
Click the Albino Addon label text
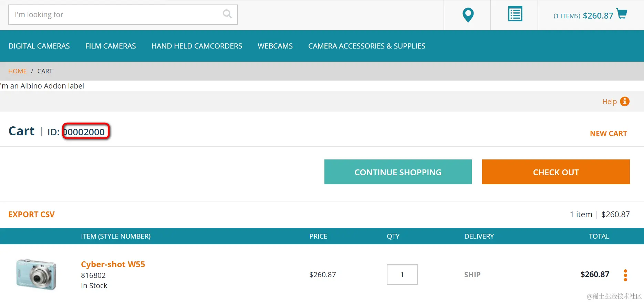(x=42, y=86)
